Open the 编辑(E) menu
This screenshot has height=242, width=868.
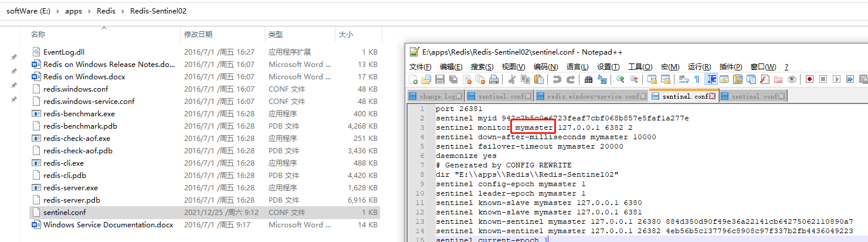[451, 67]
